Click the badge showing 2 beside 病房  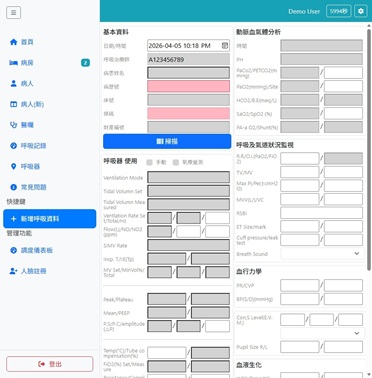(x=85, y=63)
